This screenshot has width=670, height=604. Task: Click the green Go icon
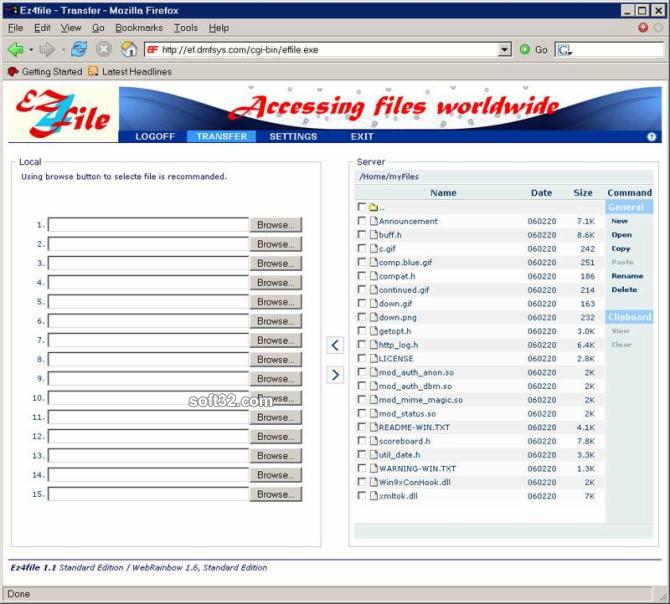525,50
